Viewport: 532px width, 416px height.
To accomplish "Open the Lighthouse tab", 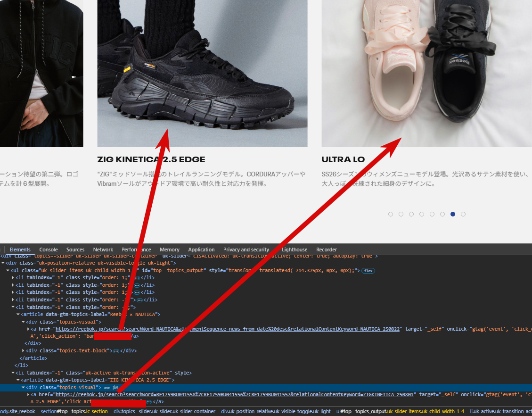I will [x=295, y=250].
